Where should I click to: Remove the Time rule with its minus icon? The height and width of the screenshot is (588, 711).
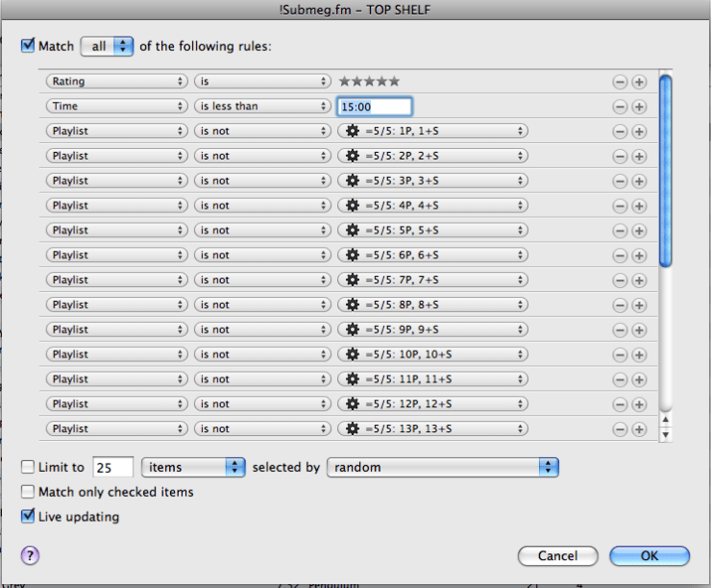tap(621, 107)
